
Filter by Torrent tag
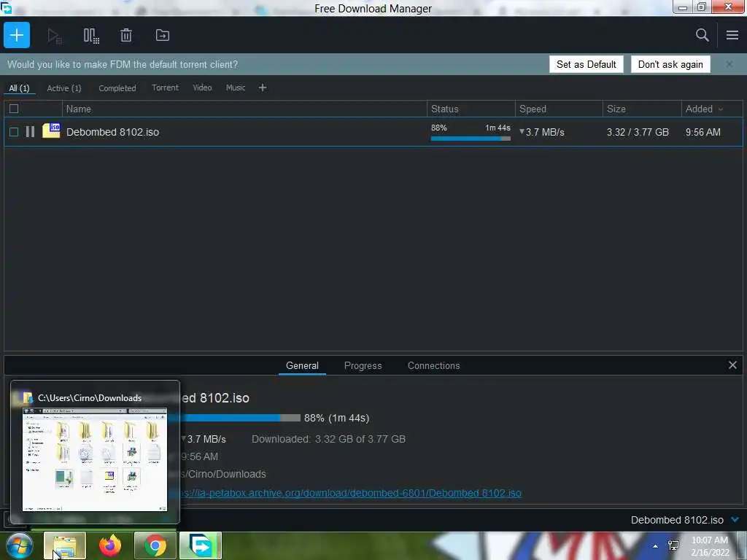pos(165,87)
